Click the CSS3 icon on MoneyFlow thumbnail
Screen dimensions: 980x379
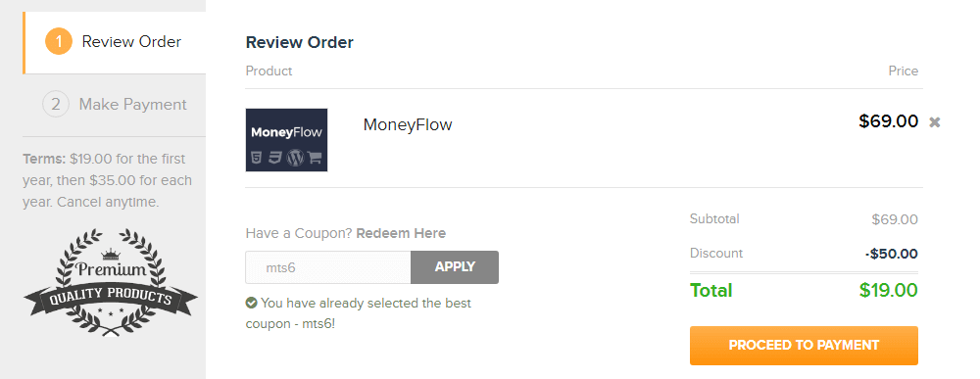[275, 158]
